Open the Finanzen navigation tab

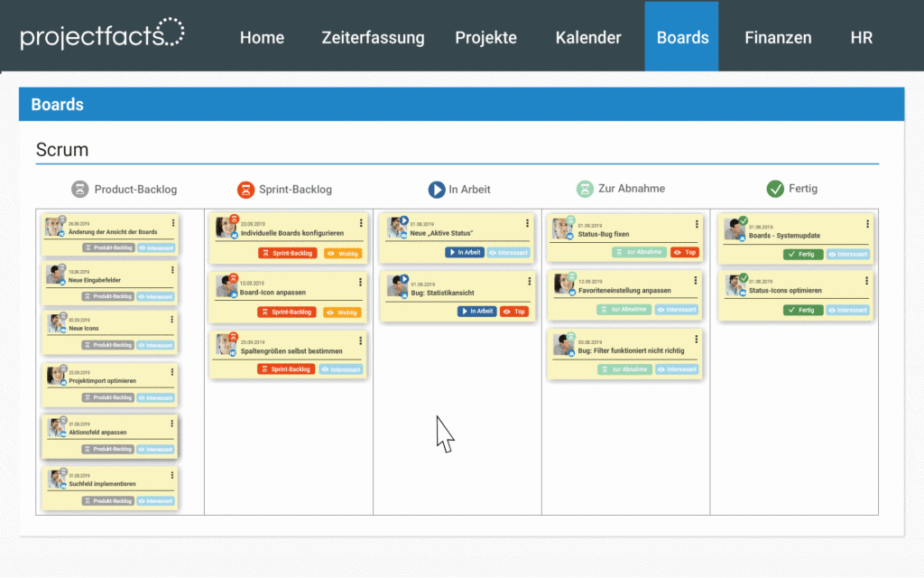[778, 38]
